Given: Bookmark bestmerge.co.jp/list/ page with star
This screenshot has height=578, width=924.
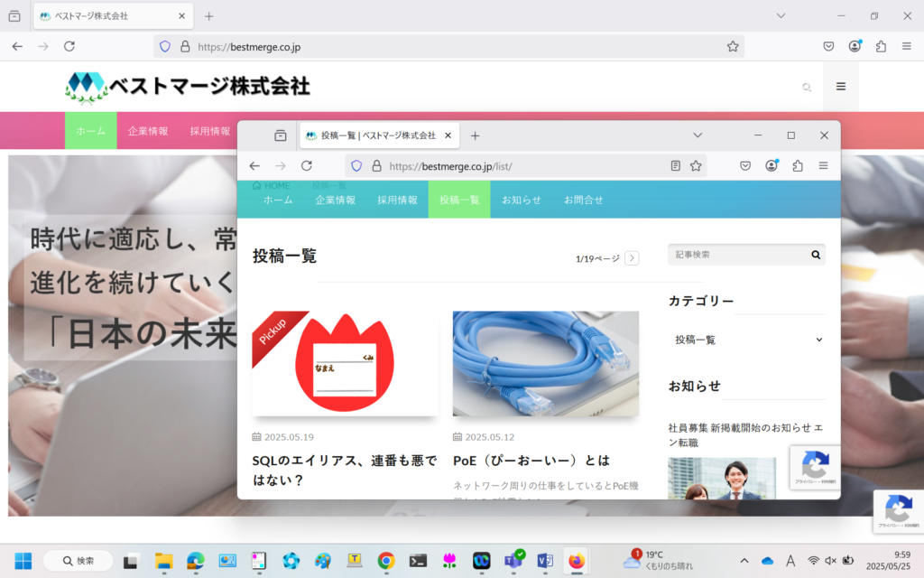Looking at the screenshot, I should point(696,166).
